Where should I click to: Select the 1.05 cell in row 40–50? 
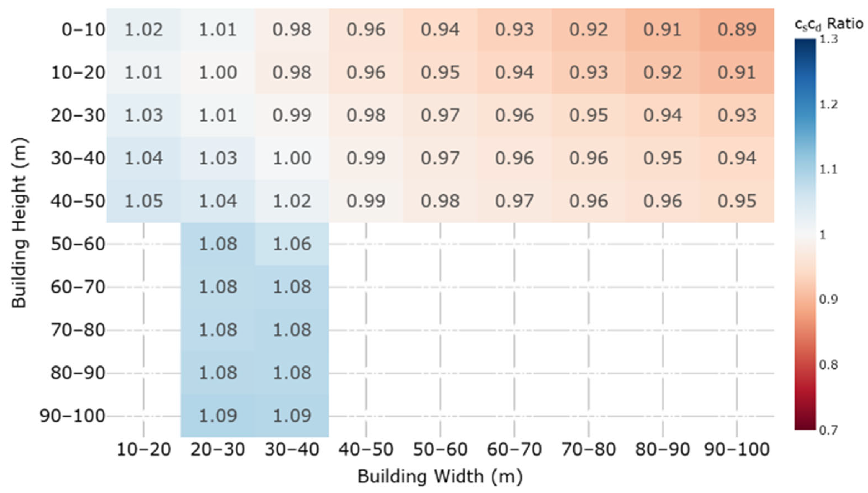(x=143, y=201)
